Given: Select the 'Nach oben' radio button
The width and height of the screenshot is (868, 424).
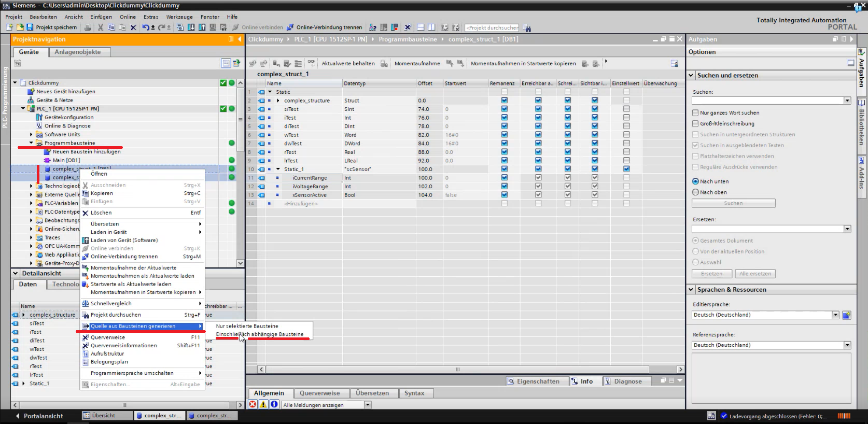Looking at the screenshot, I should pos(696,192).
